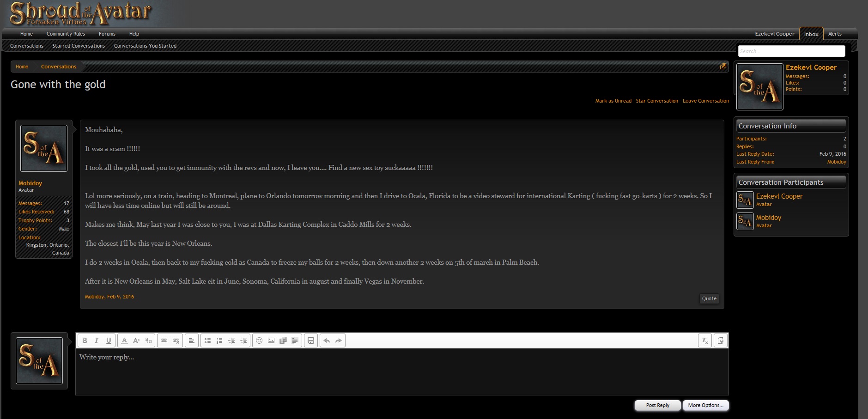Toggle underline formatting in reply editor
Viewport: 868px width, 419px height.
coord(109,341)
